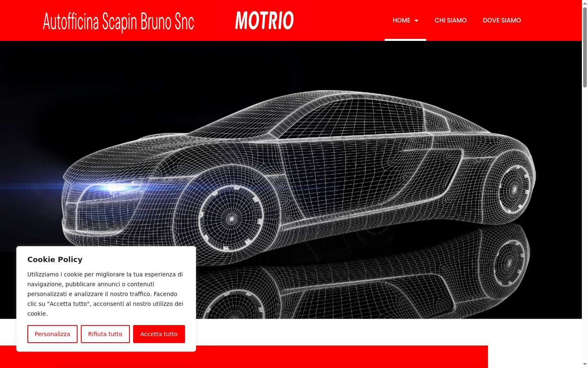Click the Cookie Policy heading text

55,259
